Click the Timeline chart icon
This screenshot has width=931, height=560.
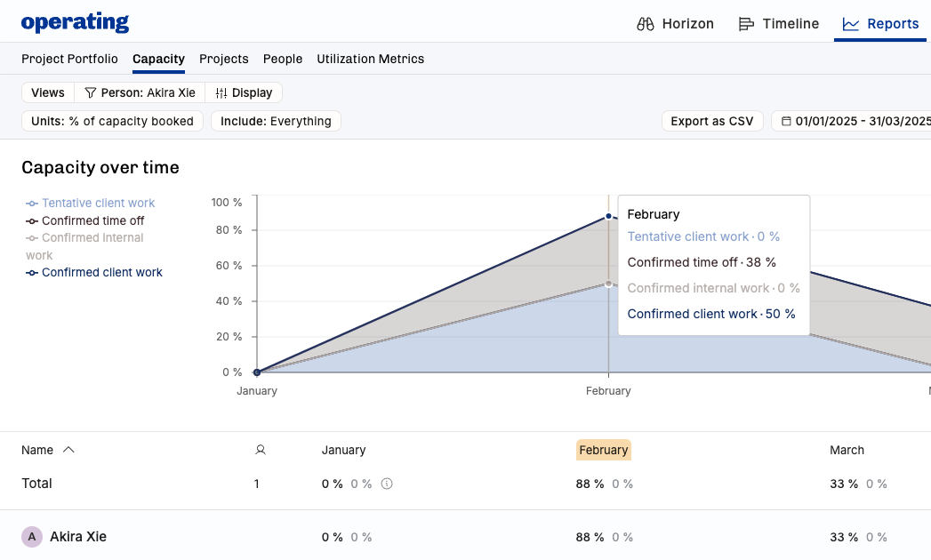(747, 24)
